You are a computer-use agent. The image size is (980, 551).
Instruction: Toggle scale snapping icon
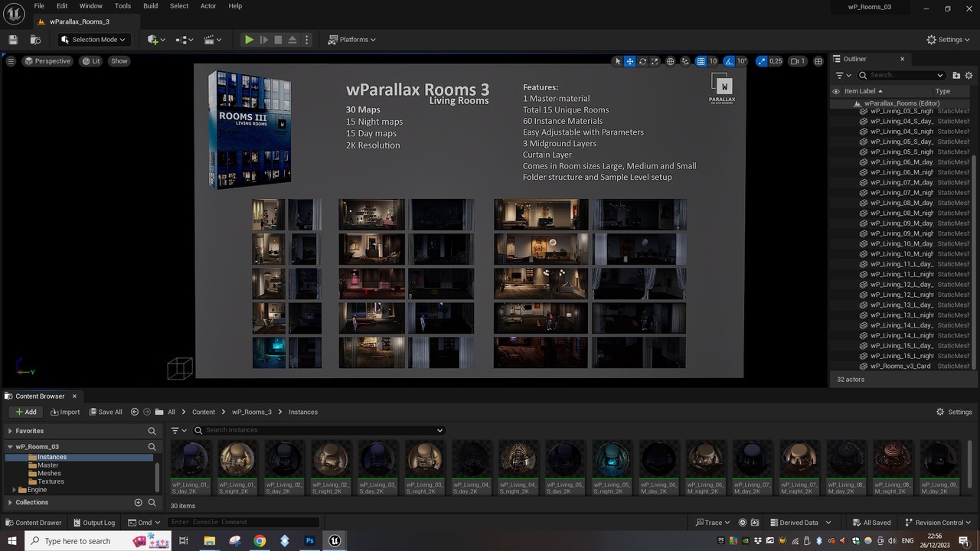point(761,61)
